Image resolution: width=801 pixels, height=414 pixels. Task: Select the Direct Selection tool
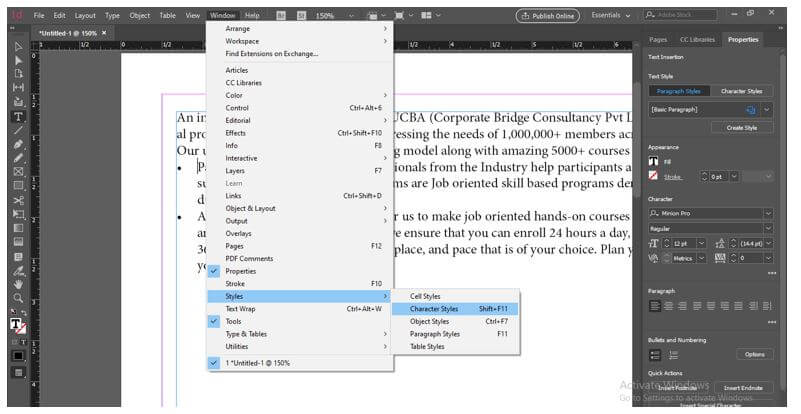pos(18,60)
